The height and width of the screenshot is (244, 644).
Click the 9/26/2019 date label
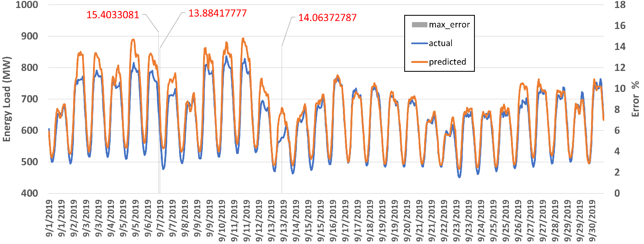point(518,221)
